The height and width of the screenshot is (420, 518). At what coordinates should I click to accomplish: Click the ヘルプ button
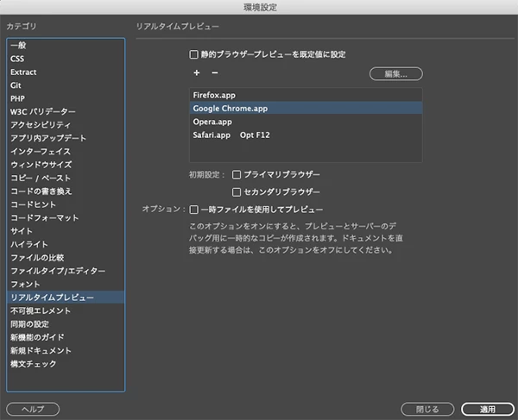point(33,409)
